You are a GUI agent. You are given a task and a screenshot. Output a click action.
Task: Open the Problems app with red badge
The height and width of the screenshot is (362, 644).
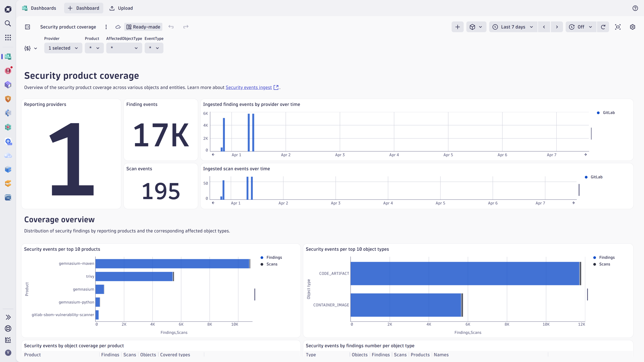click(8, 71)
